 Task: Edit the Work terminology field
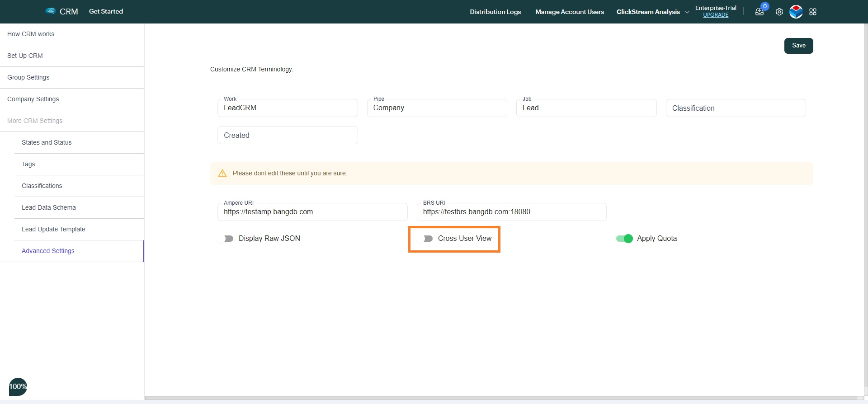tap(288, 108)
